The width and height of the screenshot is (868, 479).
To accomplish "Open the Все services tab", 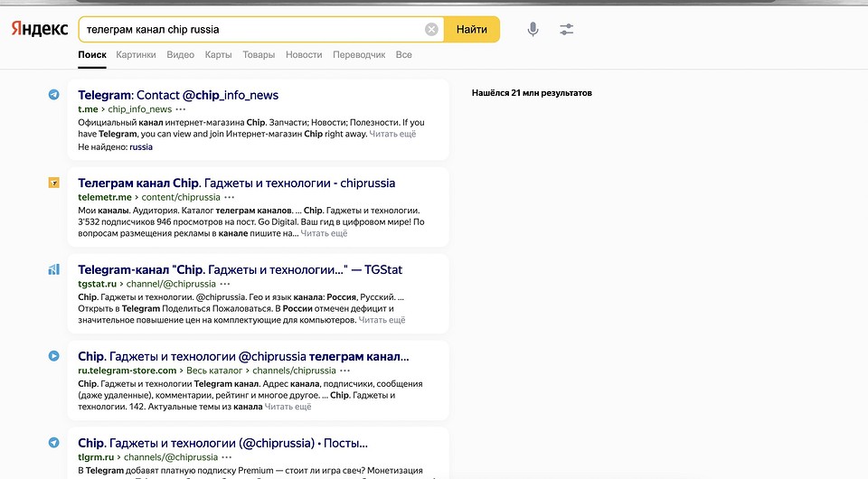I will pyautogui.click(x=403, y=55).
